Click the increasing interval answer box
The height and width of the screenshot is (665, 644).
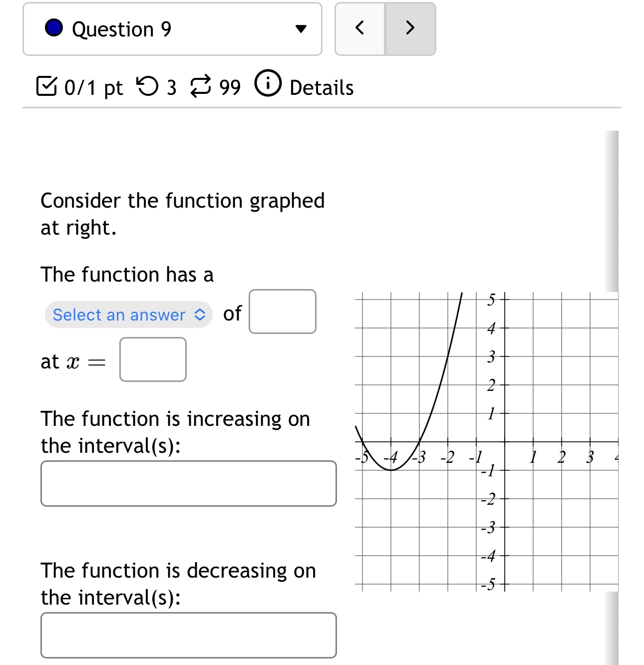(x=189, y=483)
